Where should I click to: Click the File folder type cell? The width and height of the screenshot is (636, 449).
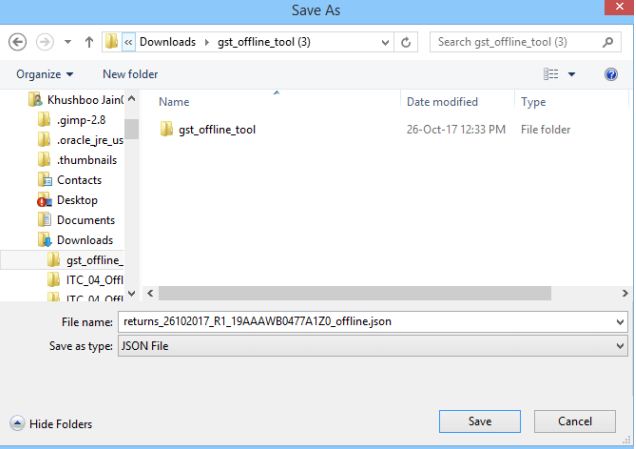pyautogui.click(x=546, y=130)
